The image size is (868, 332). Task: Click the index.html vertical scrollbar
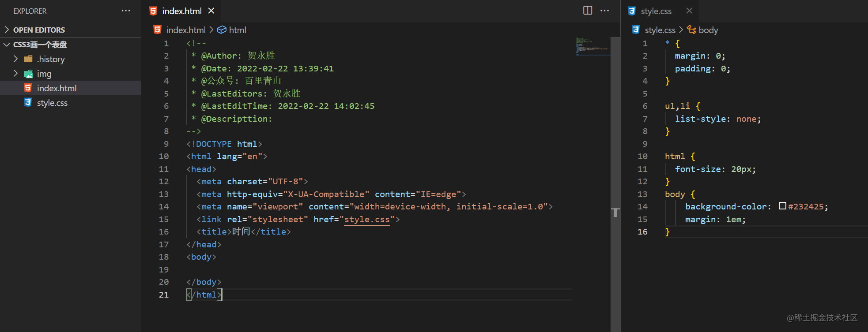click(615, 184)
